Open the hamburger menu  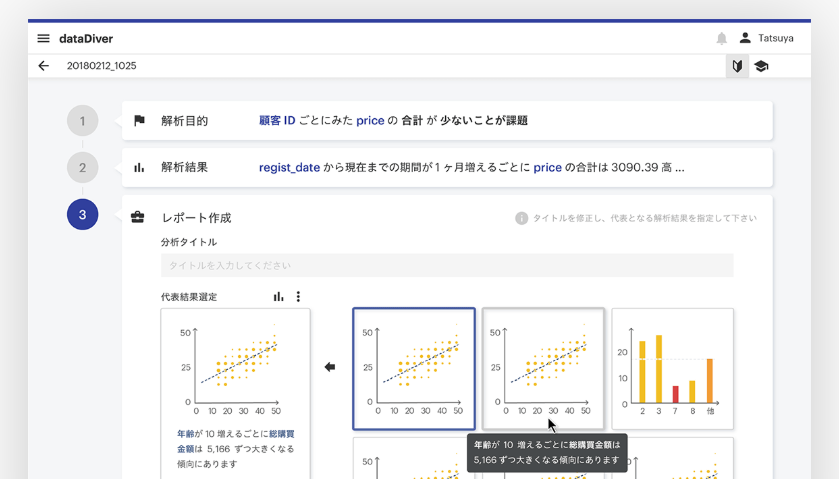43,39
